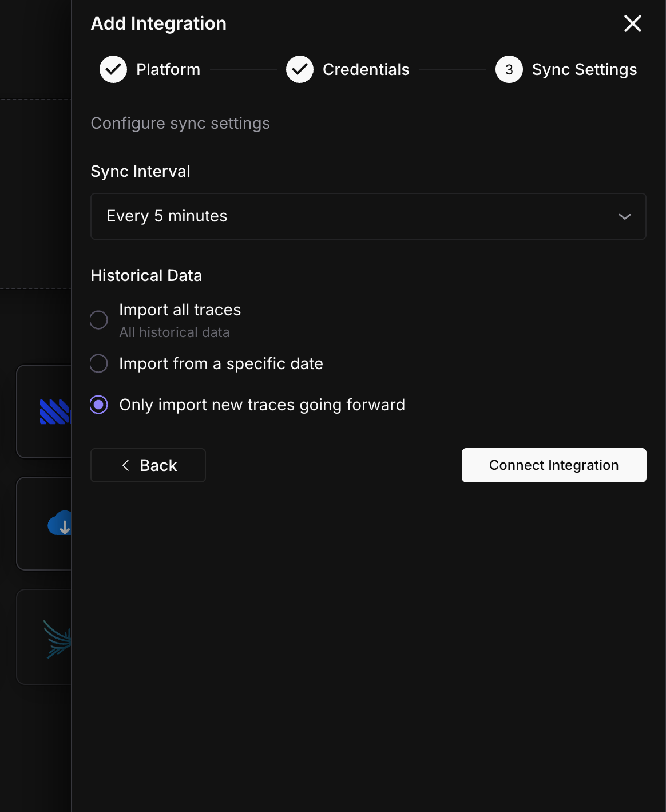Click the X icon to close Add Integration
This screenshot has width=666, height=812.
[632, 24]
